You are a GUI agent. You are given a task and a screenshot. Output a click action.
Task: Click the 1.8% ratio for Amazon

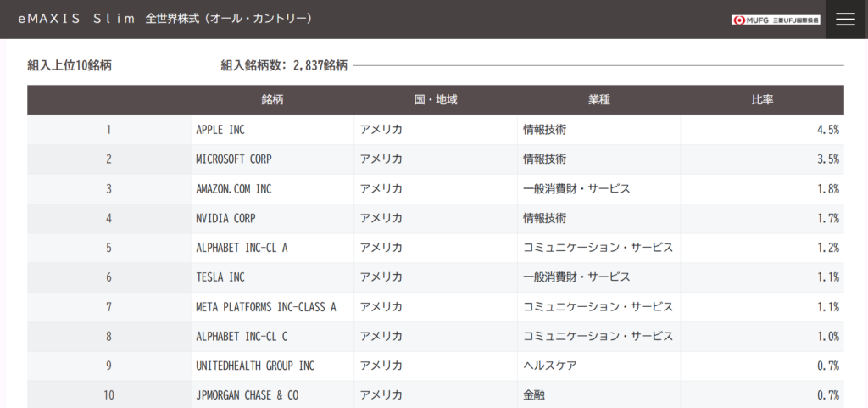click(828, 189)
